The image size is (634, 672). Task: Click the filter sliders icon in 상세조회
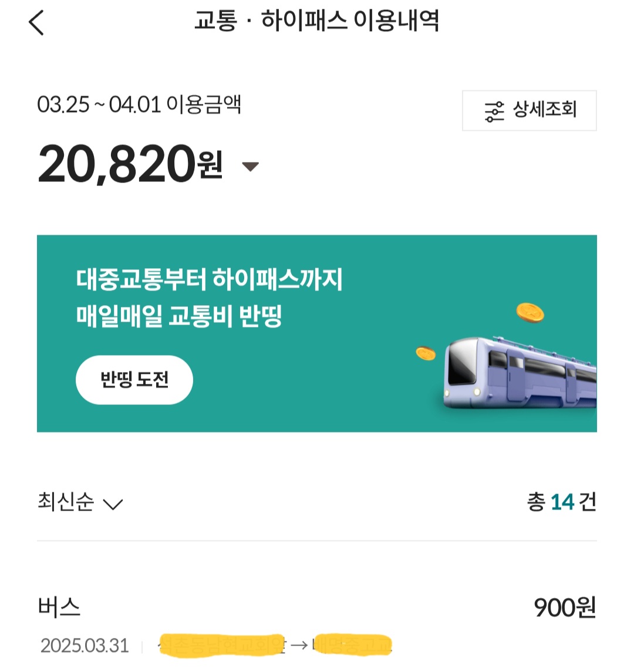point(494,111)
